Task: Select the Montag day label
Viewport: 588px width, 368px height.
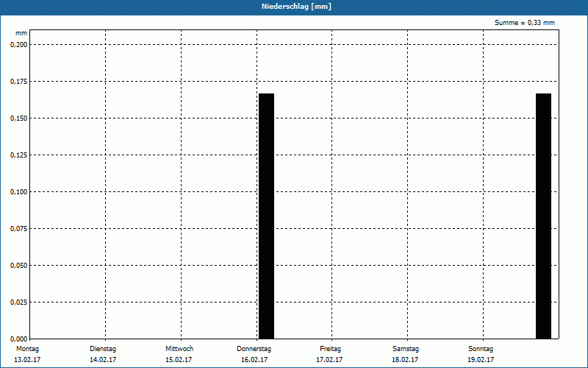Action: coord(27,349)
